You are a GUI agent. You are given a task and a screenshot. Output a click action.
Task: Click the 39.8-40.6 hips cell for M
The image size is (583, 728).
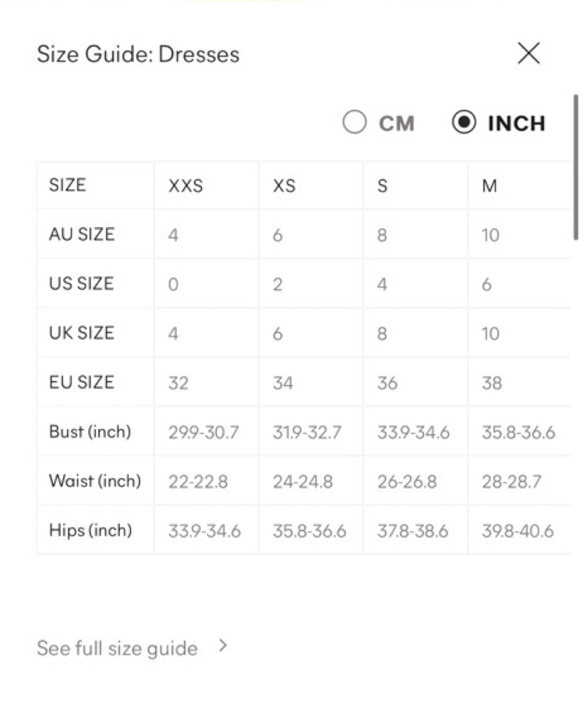tap(518, 531)
